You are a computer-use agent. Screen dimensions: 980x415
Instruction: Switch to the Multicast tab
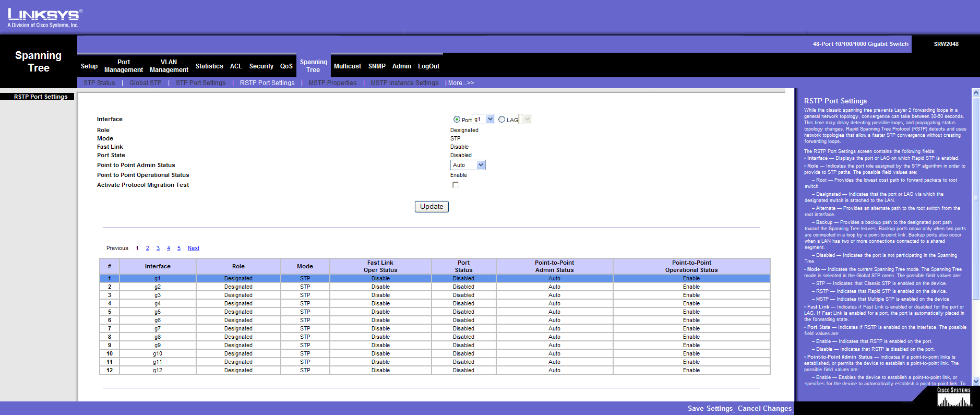pos(347,66)
